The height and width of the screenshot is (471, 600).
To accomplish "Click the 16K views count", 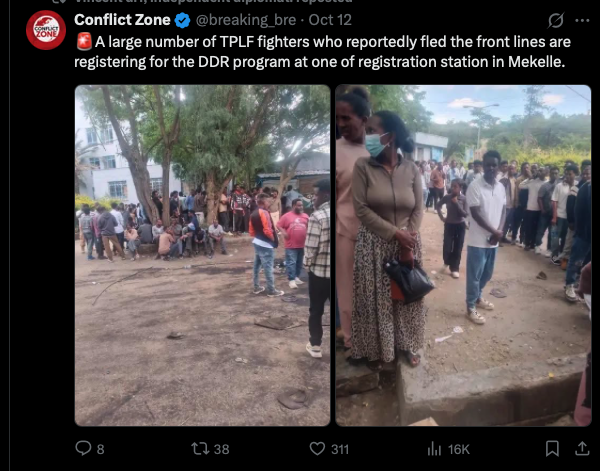I will 458,449.
